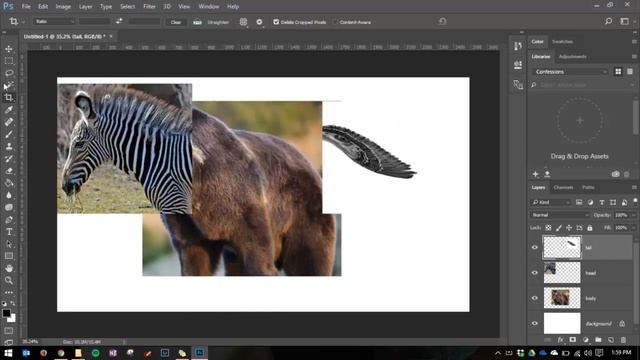
Task: Hide the tail layer
Action: point(535,247)
